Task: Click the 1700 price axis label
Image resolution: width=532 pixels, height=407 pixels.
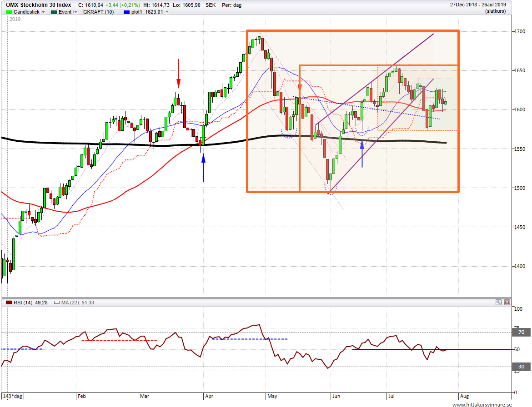Action: tap(519, 31)
